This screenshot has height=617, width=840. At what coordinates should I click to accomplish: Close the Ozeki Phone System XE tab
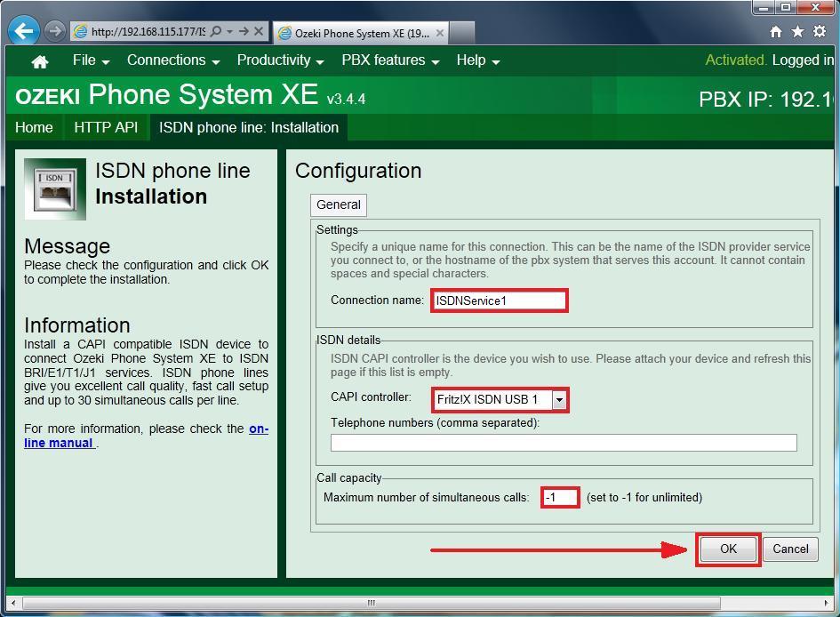pos(440,33)
